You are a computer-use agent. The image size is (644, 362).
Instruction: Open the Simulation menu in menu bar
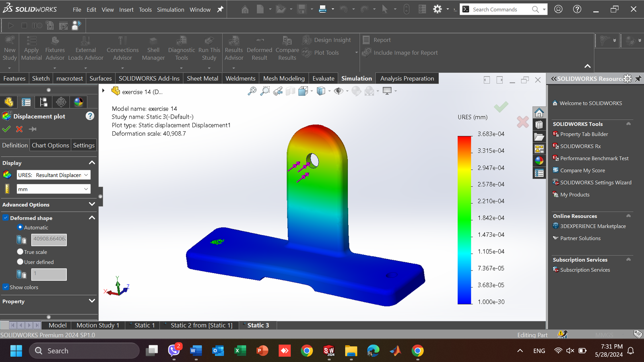tap(170, 10)
